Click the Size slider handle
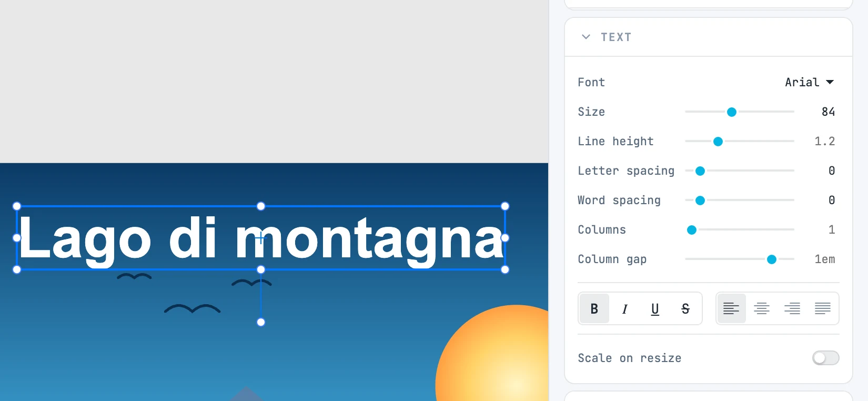The image size is (868, 401). click(x=732, y=112)
